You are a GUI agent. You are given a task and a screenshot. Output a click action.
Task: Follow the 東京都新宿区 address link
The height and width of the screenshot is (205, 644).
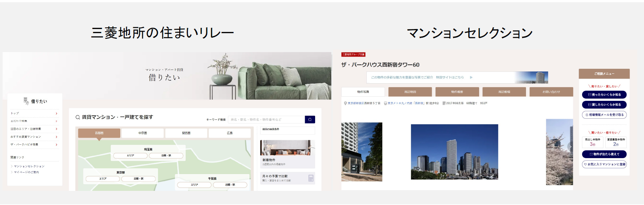356,103
